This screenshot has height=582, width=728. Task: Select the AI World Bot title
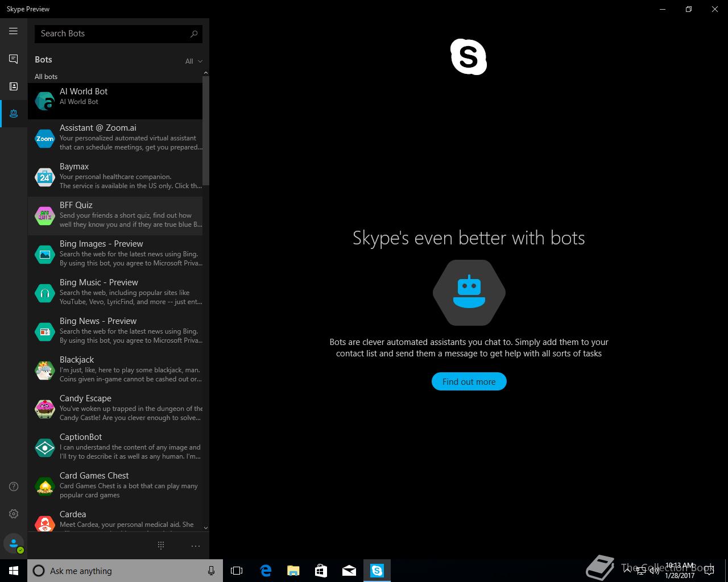(84, 92)
